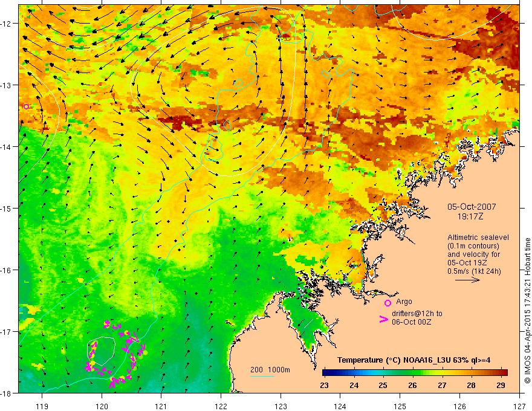
Task: Click the short white line inside the green coastal inlet
Action: pos(308,323)
